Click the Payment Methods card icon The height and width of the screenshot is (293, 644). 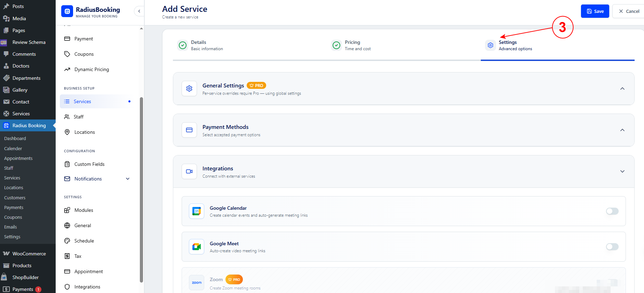pos(189,130)
